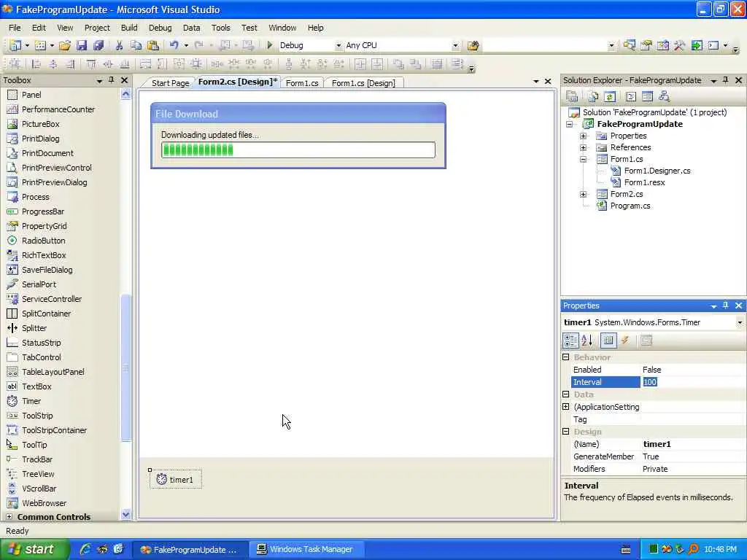
Task: Switch to the Form1.cs [Design] tab
Action: 363,83
